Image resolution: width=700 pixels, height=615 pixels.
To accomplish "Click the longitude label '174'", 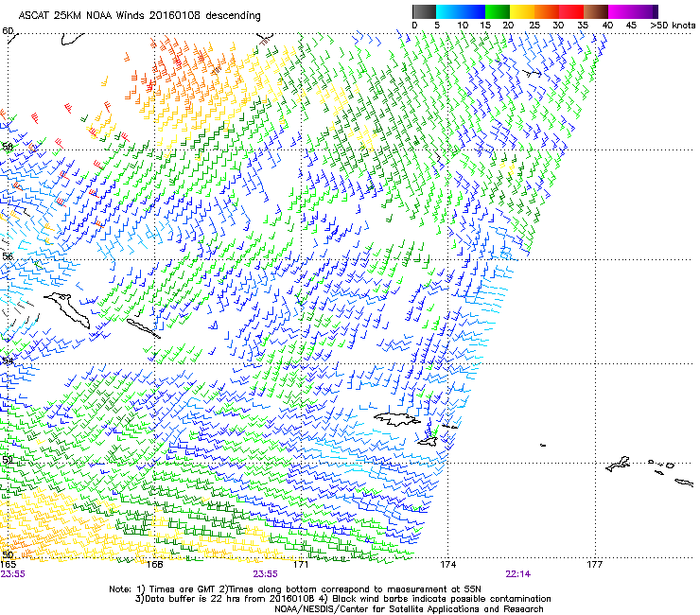I will 447,565.
